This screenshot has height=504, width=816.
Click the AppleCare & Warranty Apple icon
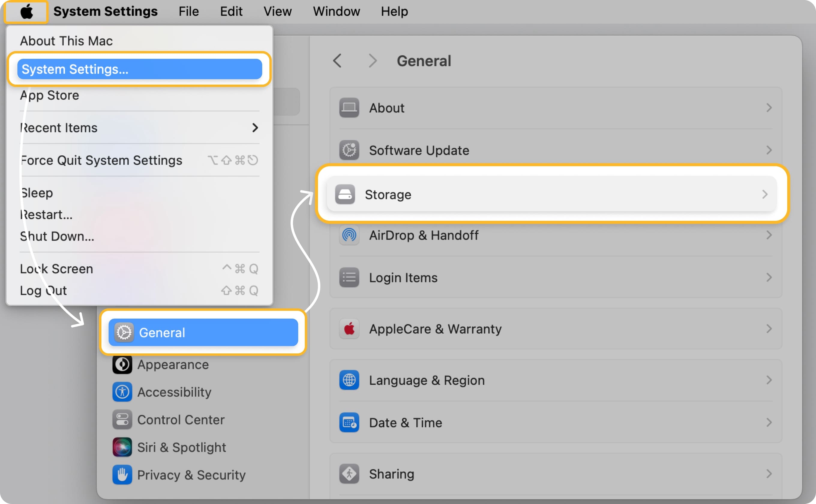348,328
